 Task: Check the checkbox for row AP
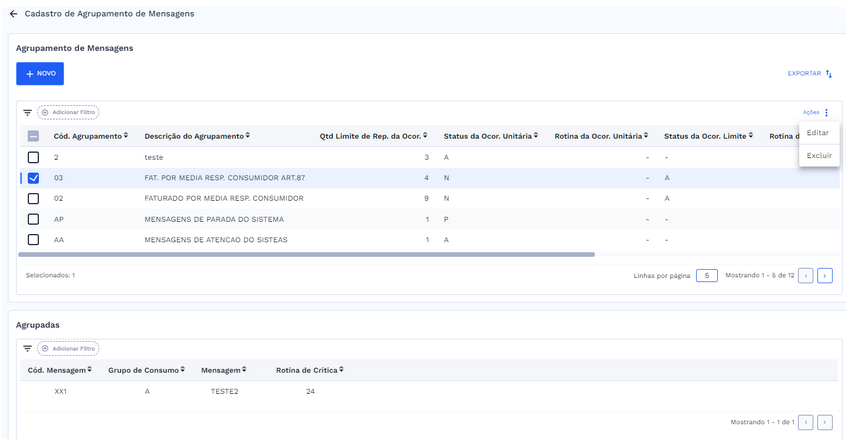coord(33,219)
